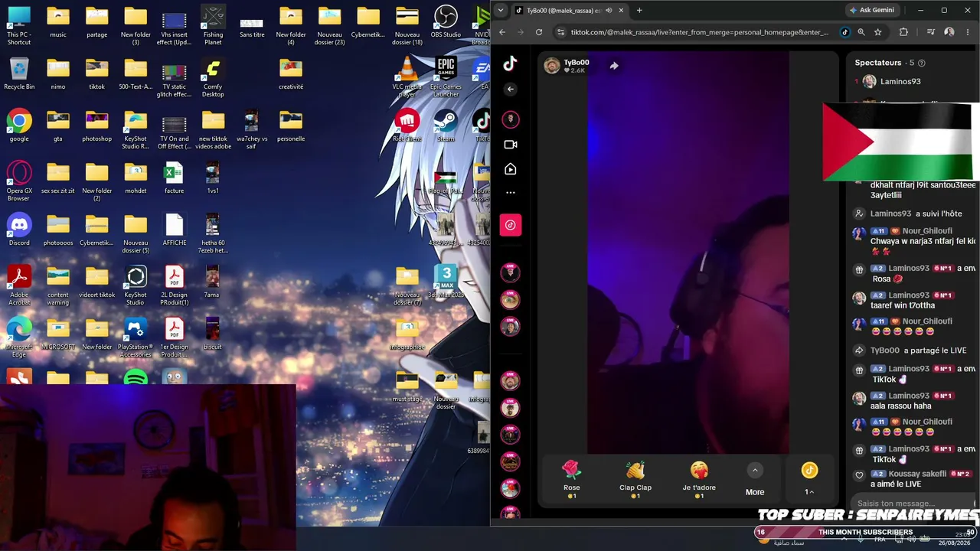
Task: Go to TikTok home via logo
Action: [510, 64]
